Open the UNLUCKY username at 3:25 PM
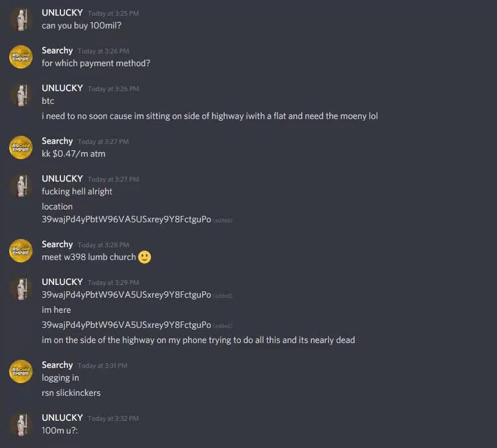This screenshot has height=448, width=497. click(62, 12)
